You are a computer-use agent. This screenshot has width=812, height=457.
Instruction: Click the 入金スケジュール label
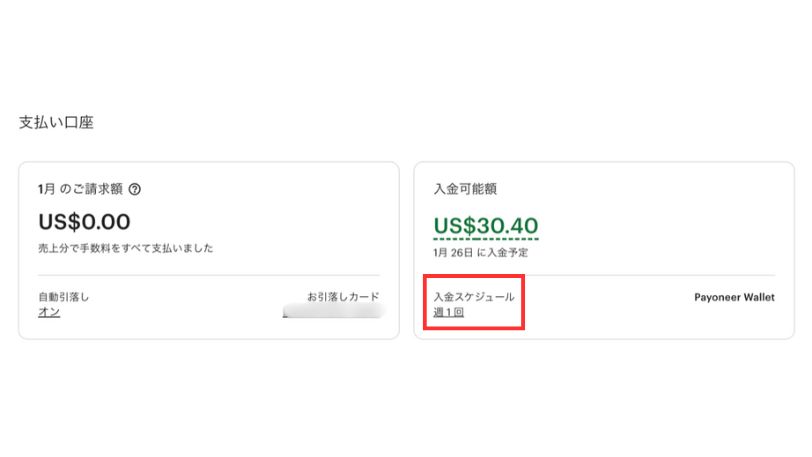click(474, 297)
